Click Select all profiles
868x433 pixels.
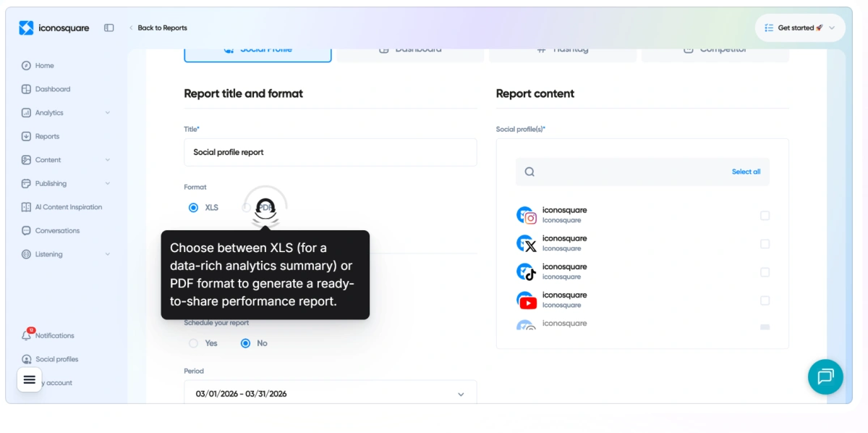coord(746,172)
